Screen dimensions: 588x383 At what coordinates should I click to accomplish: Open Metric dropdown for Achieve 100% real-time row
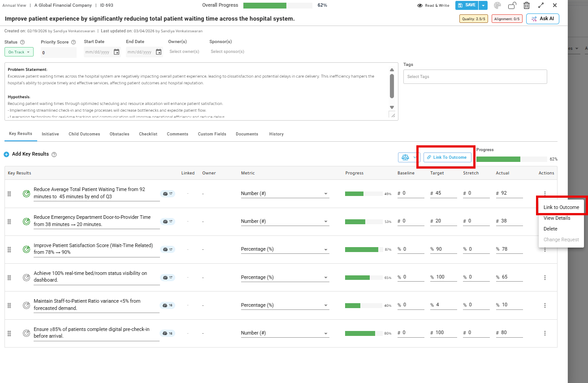coord(285,278)
